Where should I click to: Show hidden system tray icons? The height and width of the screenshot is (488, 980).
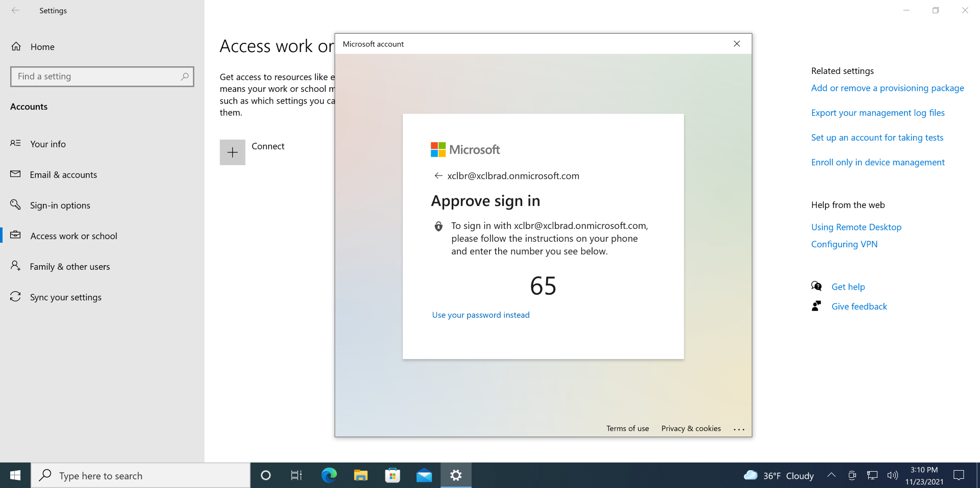pos(831,475)
